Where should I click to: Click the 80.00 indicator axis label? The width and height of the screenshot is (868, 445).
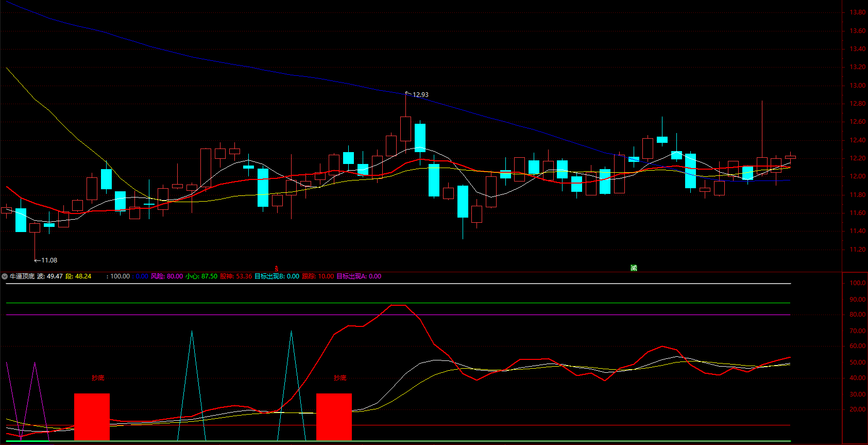pos(858,315)
